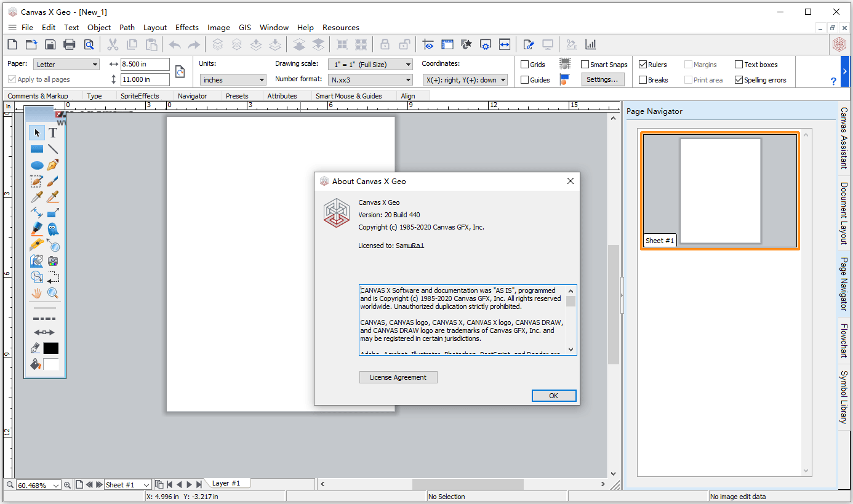853x504 pixels.
Task: Expand the Units inches dropdown
Action: (x=233, y=80)
